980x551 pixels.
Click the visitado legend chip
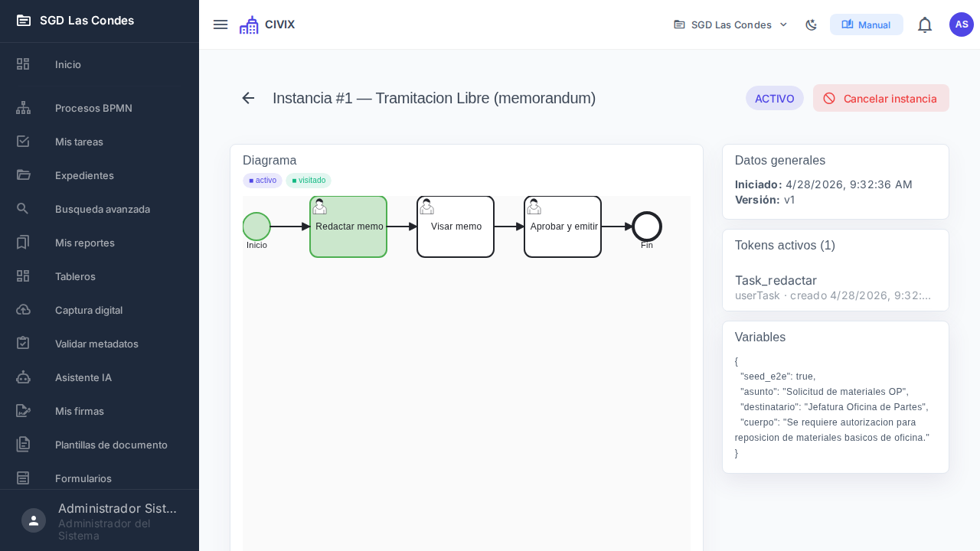[x=309, y=181]
